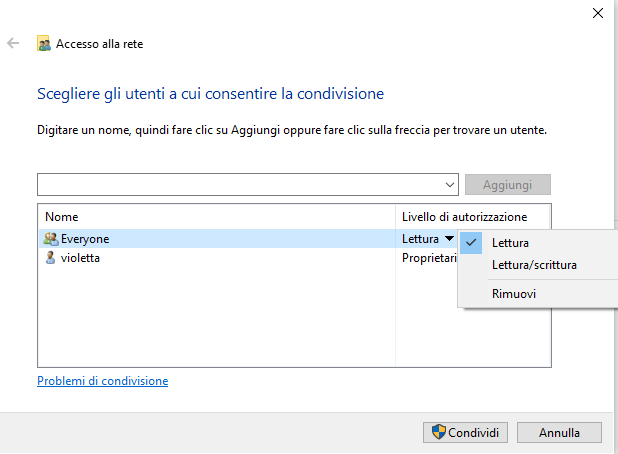Click the Livello di autorizzazione column header
Viewport: 618px width, 454px height.
click(464, 217)
